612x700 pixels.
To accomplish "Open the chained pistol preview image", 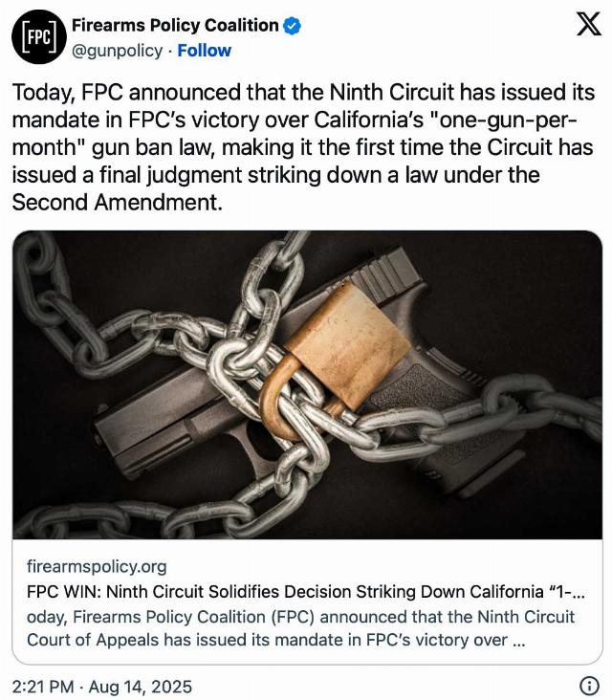I will tap(307, 384).
